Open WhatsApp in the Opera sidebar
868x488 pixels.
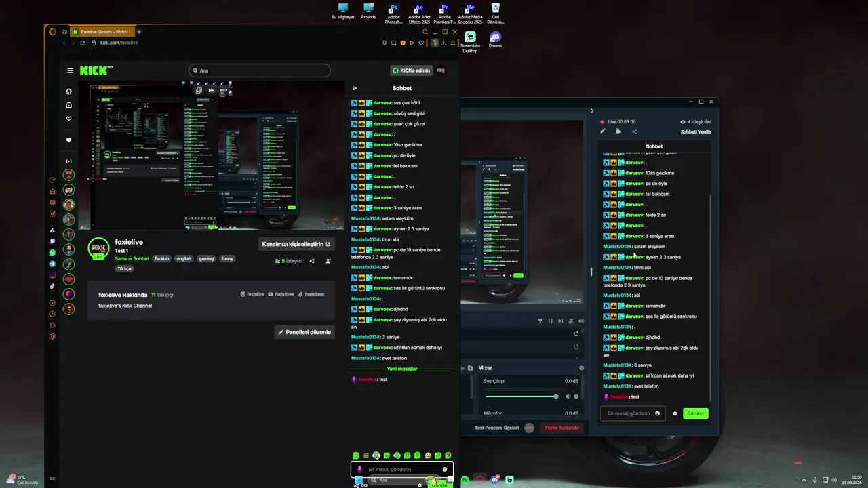[52, 252]
